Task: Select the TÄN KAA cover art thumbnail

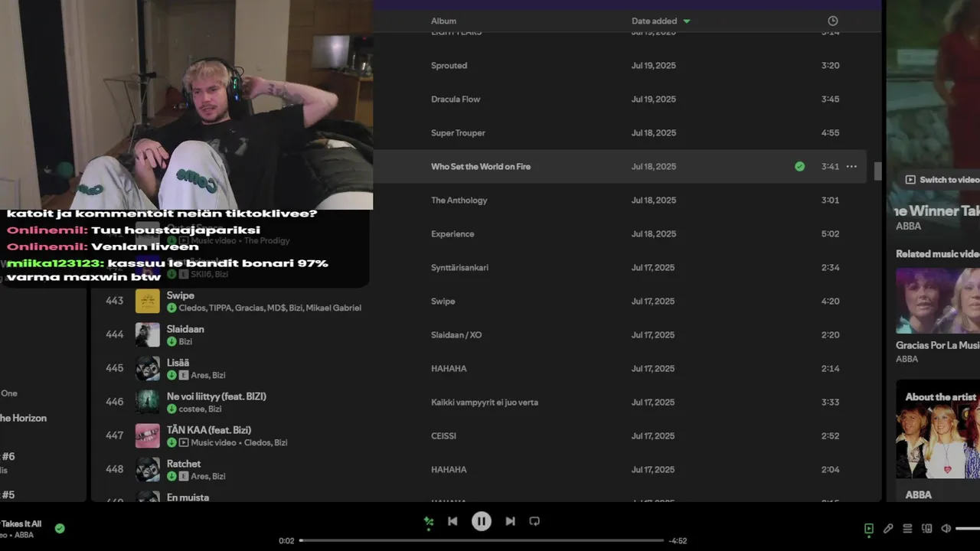Action: click(x=148, y=435)
